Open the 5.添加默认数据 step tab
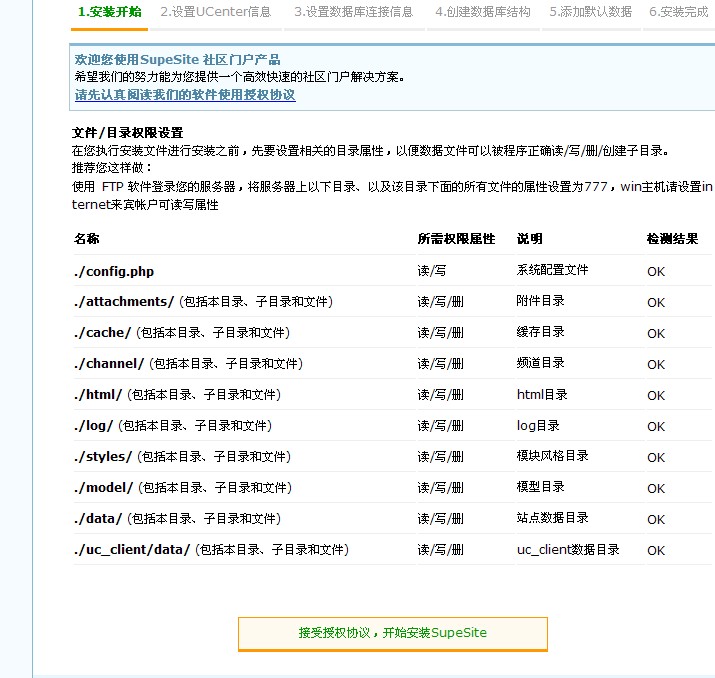715x678 pixels. pyautogui.click(x=591, y=11)
